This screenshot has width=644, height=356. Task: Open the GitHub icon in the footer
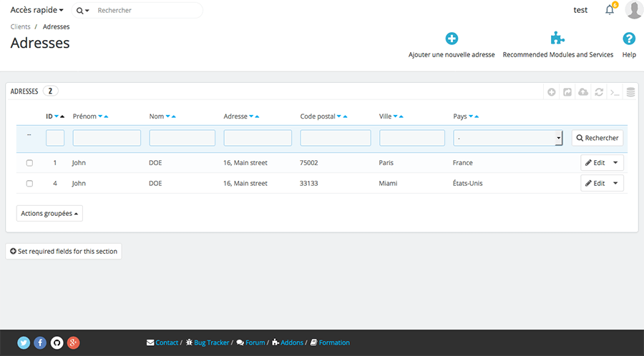click(x=57, y=342)
